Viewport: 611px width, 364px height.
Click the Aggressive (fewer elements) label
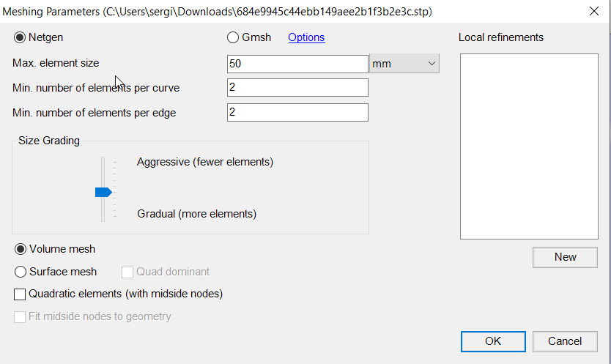point(205,162)
